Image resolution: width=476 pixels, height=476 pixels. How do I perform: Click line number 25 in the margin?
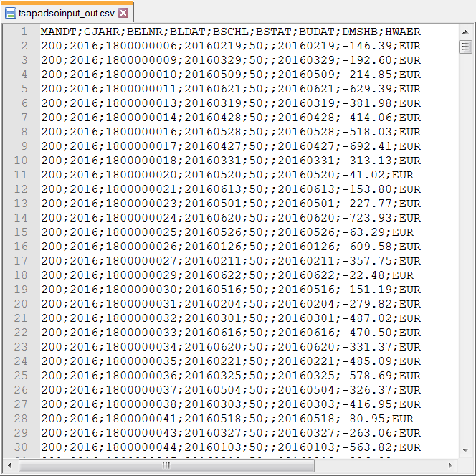pos(21,376)
